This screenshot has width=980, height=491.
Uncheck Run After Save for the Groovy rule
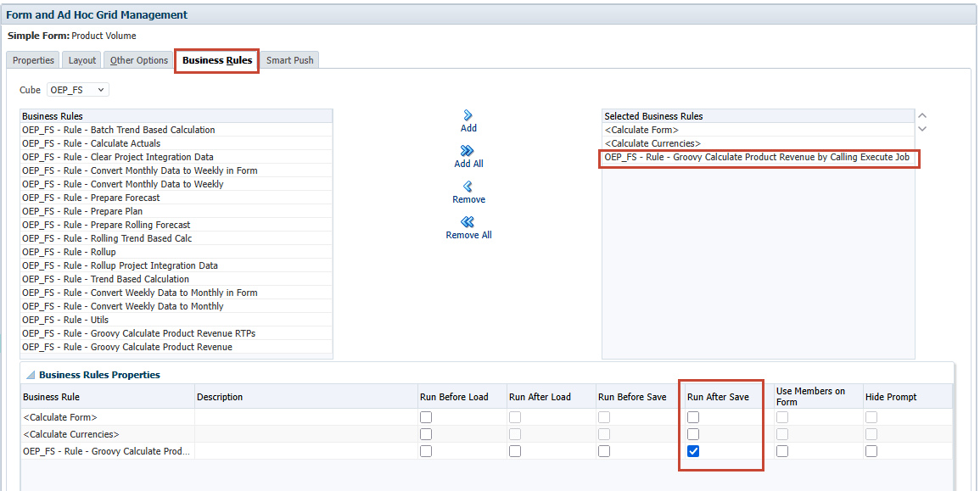[x=693, y=450]
